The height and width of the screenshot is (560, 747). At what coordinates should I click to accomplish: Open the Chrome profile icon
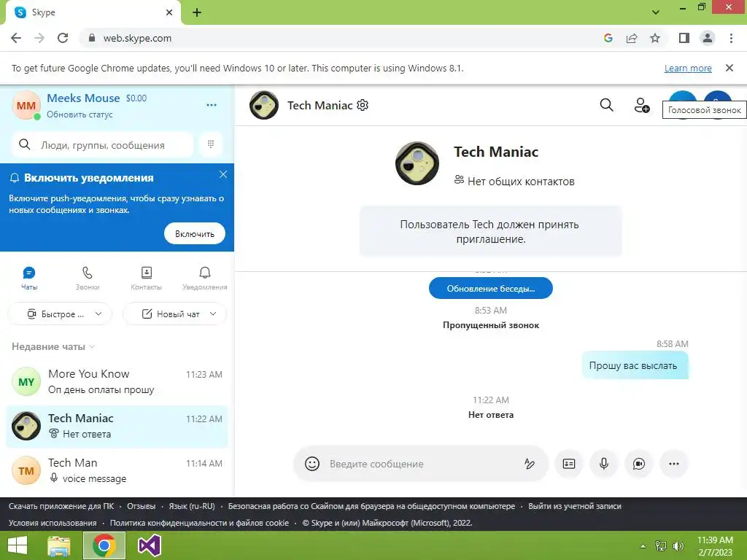[x=708, y=38]
